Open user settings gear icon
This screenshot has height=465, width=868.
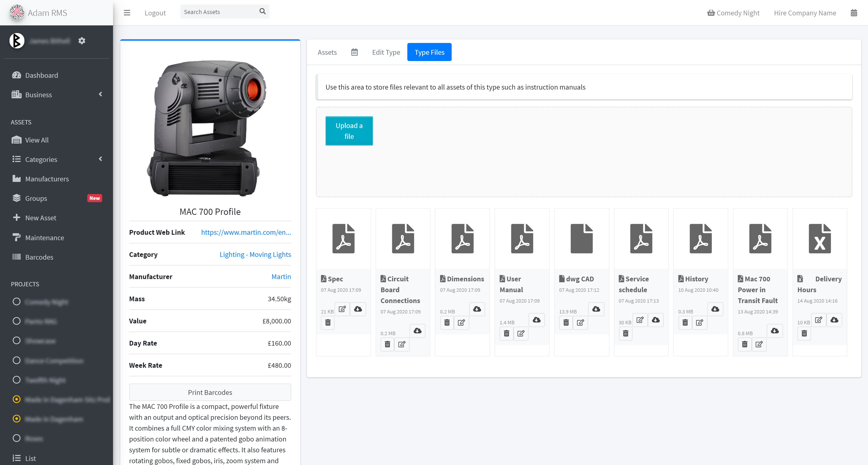point(82,41)
